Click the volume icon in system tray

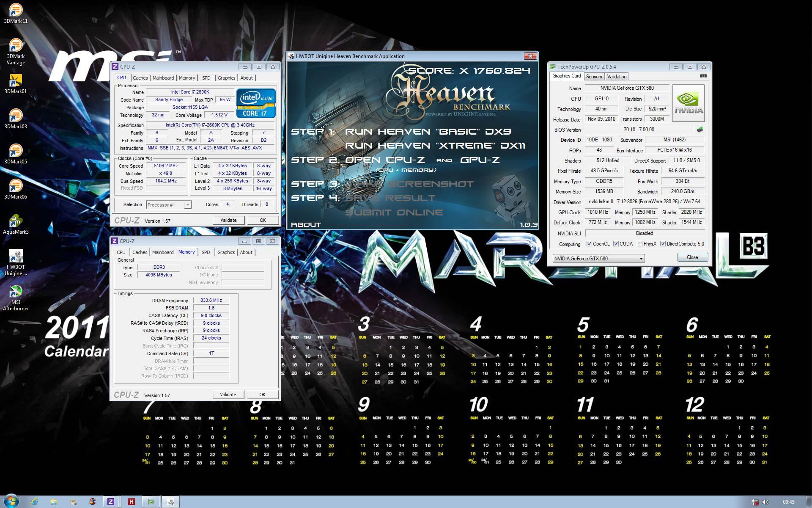tap(765, 502)
